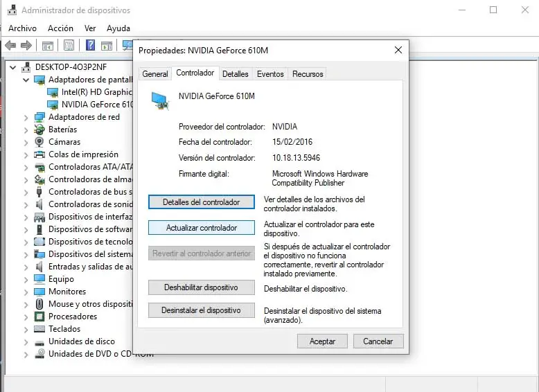Click the Controladoras ATA/ATAPI icon
Screen dimensions: 539x392
40,167
